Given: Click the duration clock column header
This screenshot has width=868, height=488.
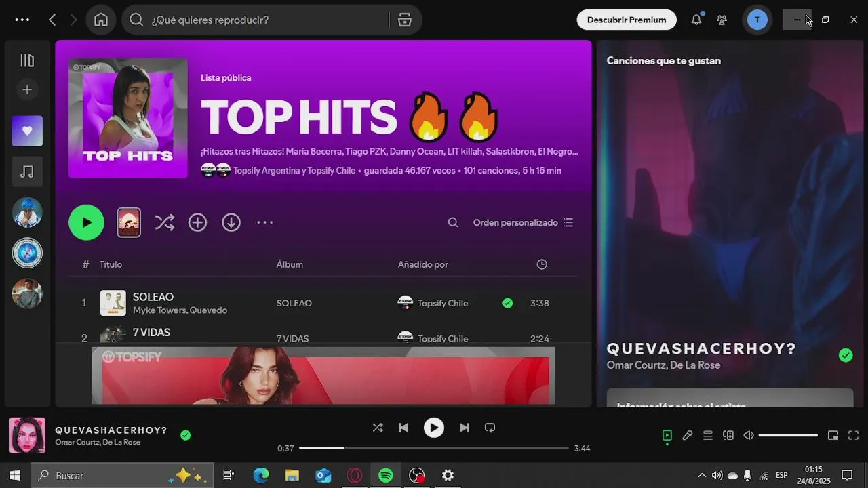Looking at the screenshot, I should click(542, 264).
